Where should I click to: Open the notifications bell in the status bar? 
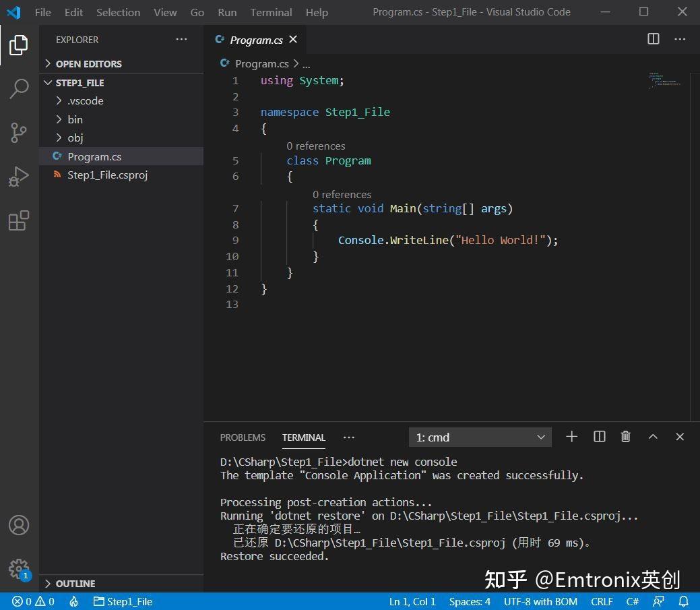coord(684,601)
